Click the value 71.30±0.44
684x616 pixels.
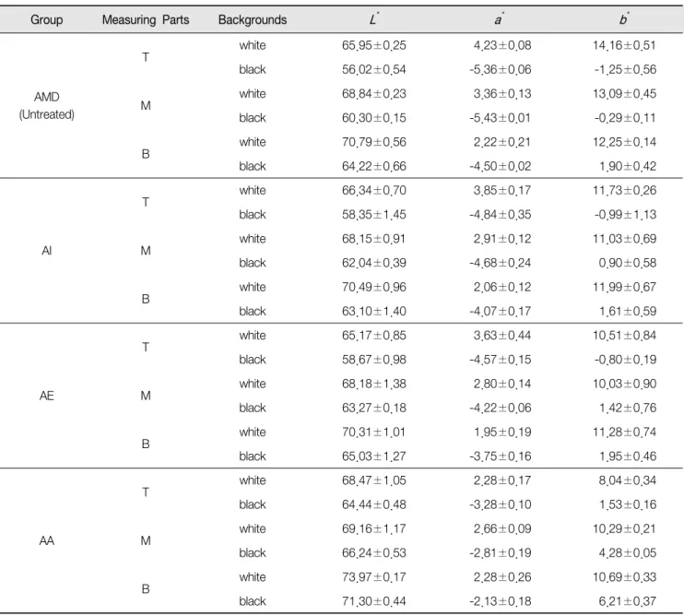[374, 601]
